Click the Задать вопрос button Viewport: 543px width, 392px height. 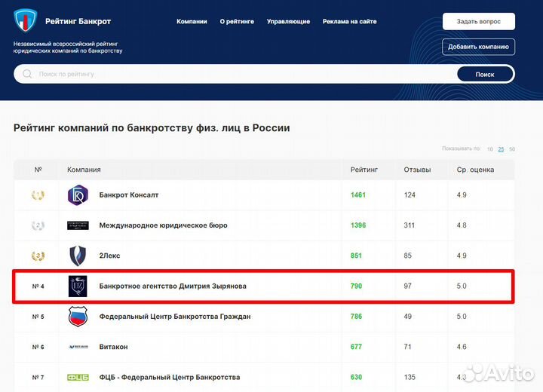tap(479, 21)
